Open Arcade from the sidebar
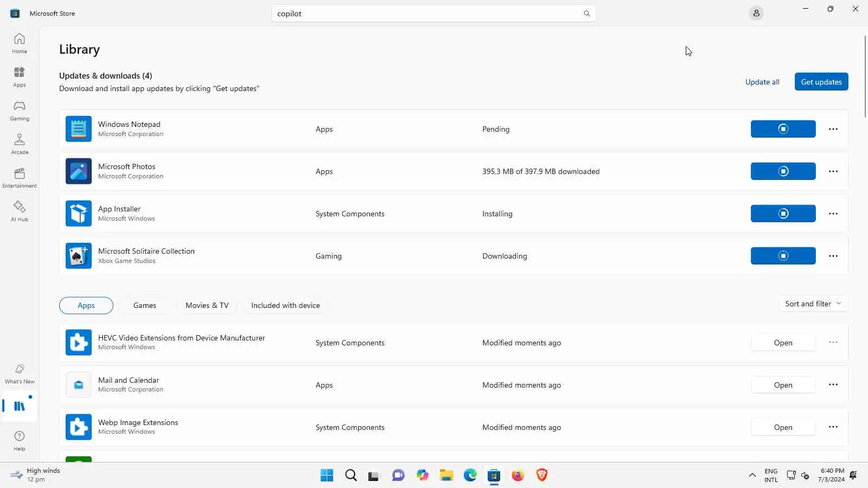 click(x=20, y=144)
